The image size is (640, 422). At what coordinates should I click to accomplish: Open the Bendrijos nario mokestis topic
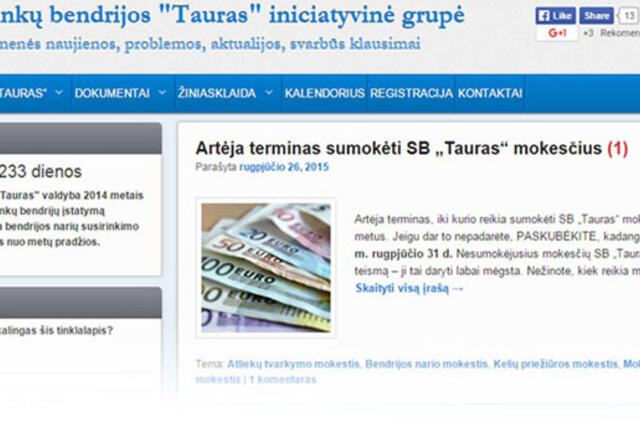(x=426, y=364)
